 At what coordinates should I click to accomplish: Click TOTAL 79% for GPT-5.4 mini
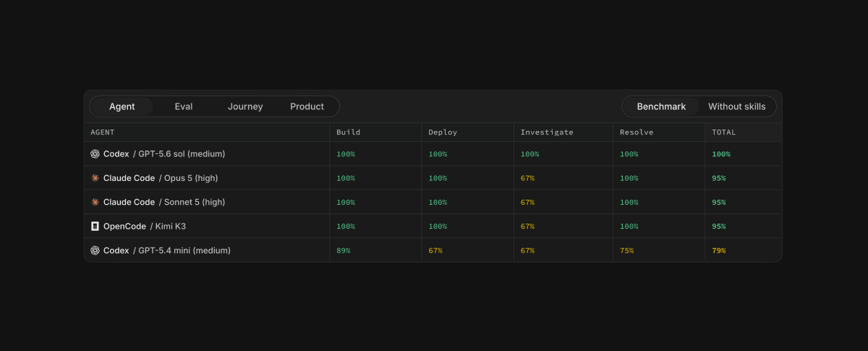tap(719, 250)
